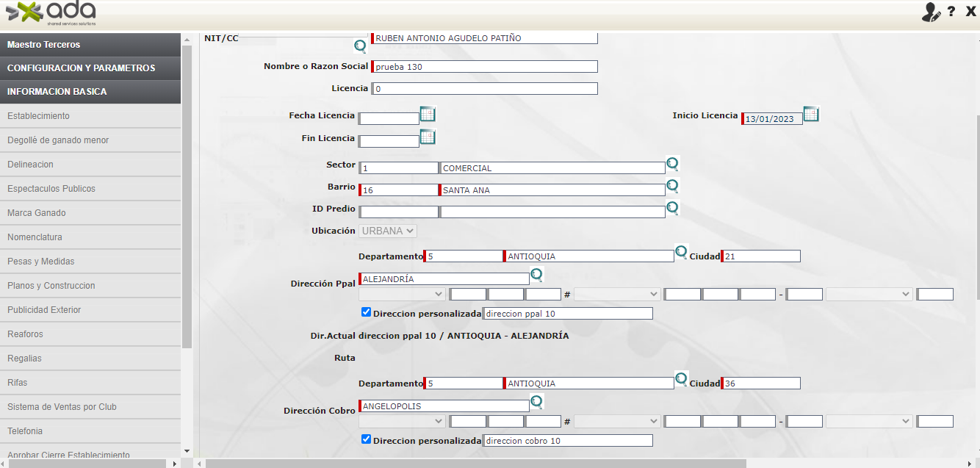Open the Inicio Licencia calendar picker
Screen dimensions: 980x468
[x=810, y=114]
